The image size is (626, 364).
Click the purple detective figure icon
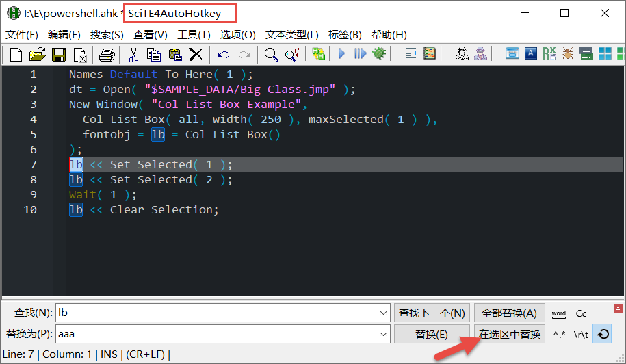pyautogui.click(x=481, y=53)
